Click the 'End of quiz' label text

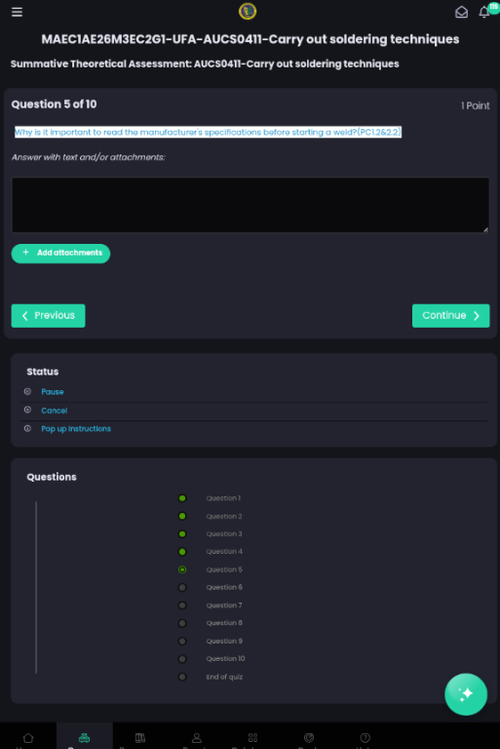224,677
